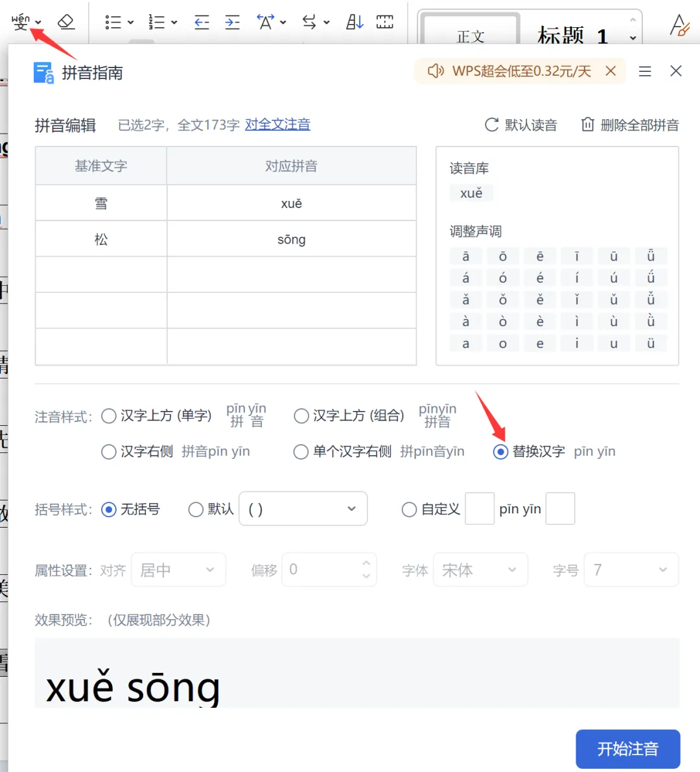Screen dimensions: 700x772
Task: Click the bulleted list icon
Action: point(113,22)
